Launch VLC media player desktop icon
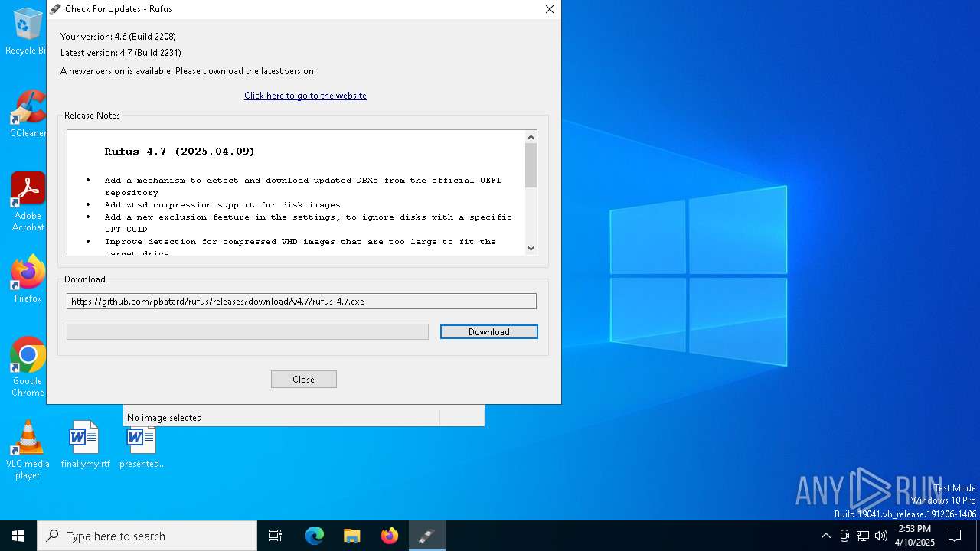 tap(28, 450)
